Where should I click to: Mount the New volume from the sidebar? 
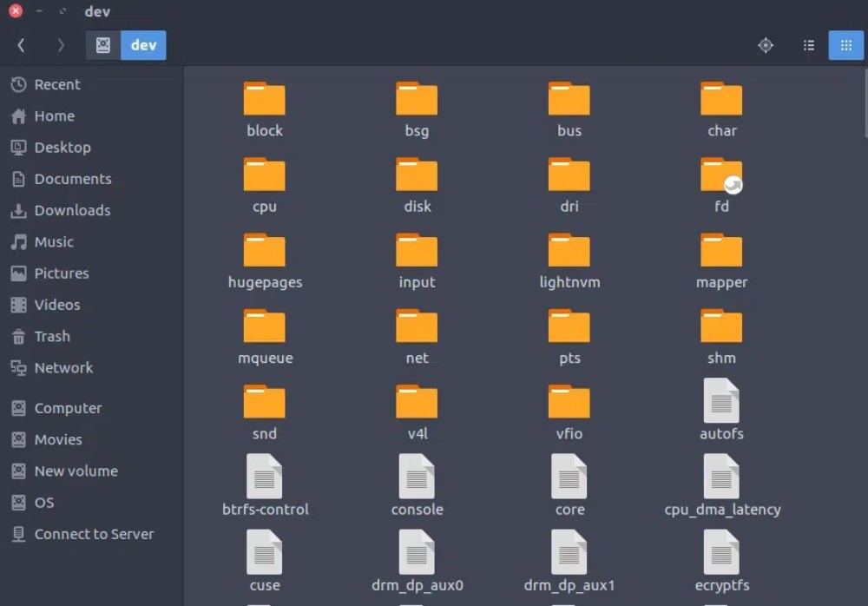[74, 471]
